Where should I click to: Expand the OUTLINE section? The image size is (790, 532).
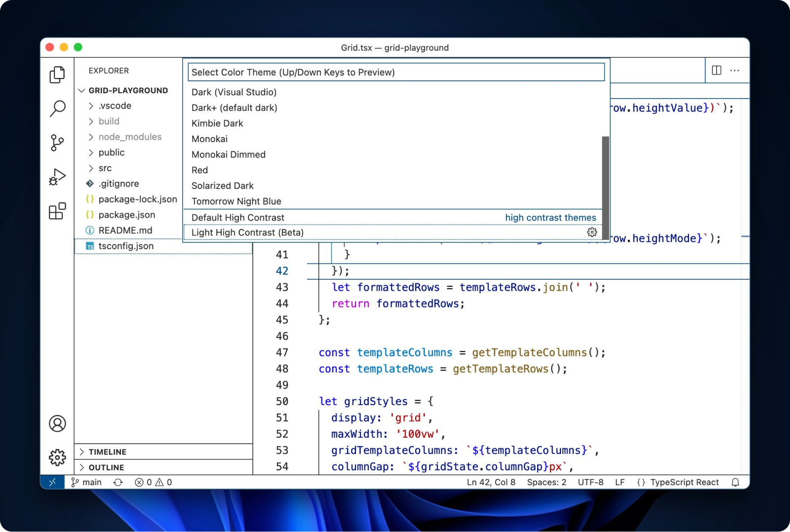coord(82,467)
